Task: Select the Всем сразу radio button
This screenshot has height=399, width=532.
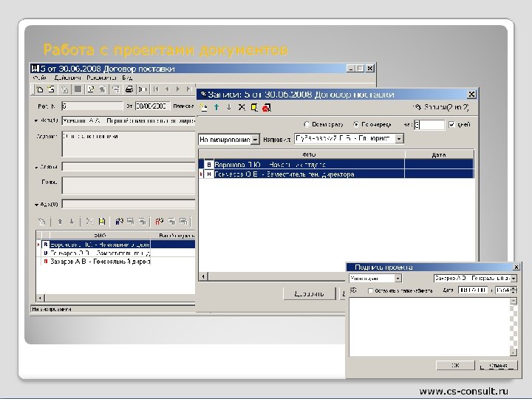Action: (x=307, y=125)
